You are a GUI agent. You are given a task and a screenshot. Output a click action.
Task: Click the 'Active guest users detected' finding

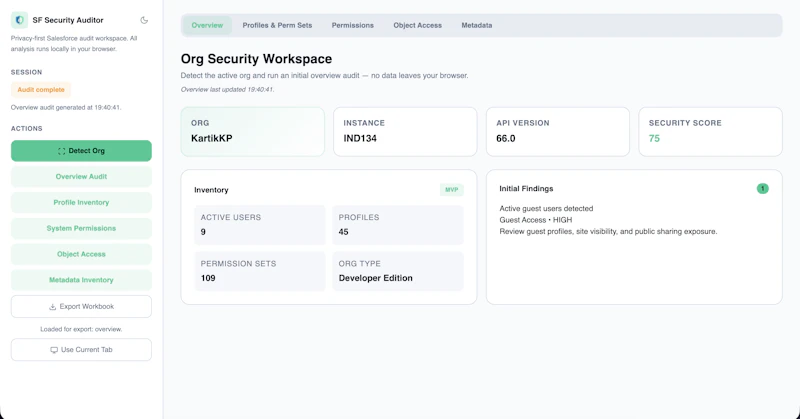tap(546, 208)
